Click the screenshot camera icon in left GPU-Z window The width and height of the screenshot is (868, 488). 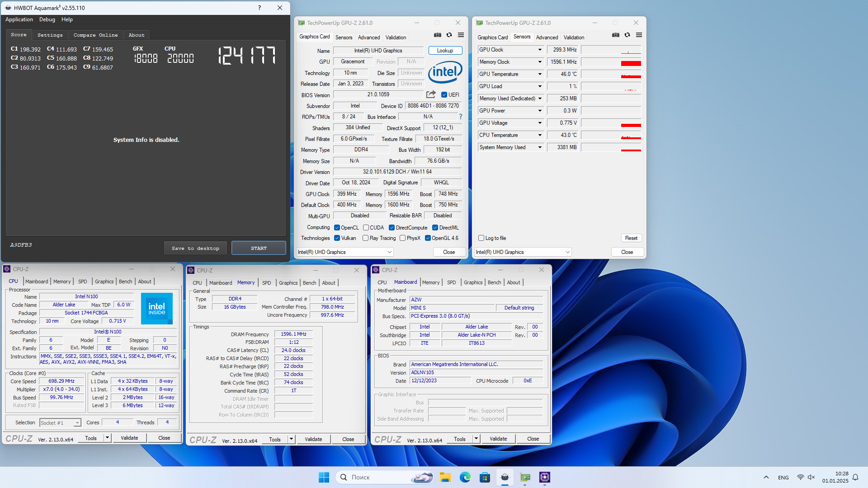coord(437,35)
